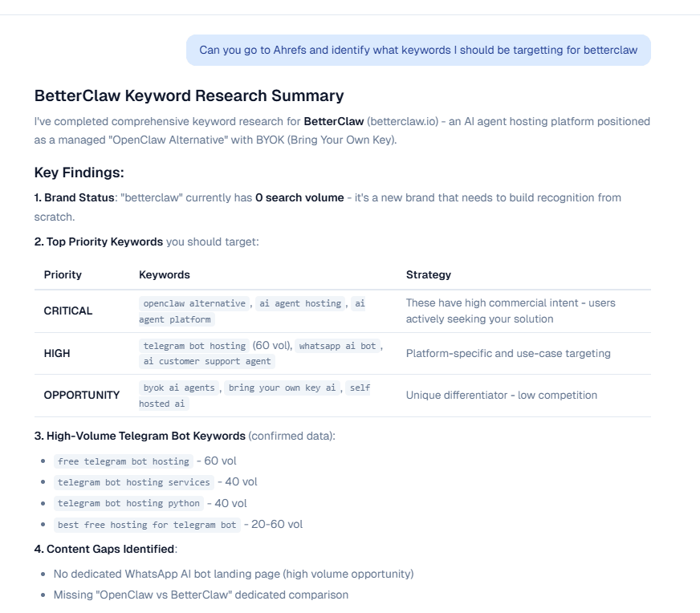Click the "free telegram bot hosting" keyword chip

pos(124,461)
